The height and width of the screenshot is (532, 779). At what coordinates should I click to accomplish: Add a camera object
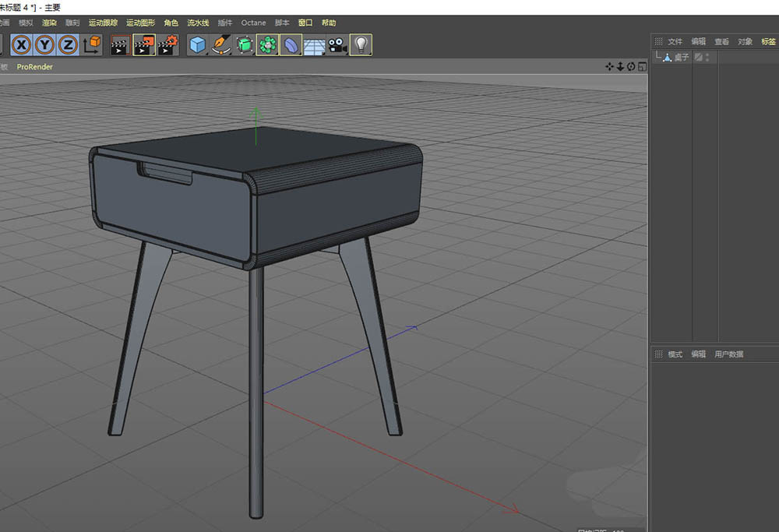coord(337,44)
